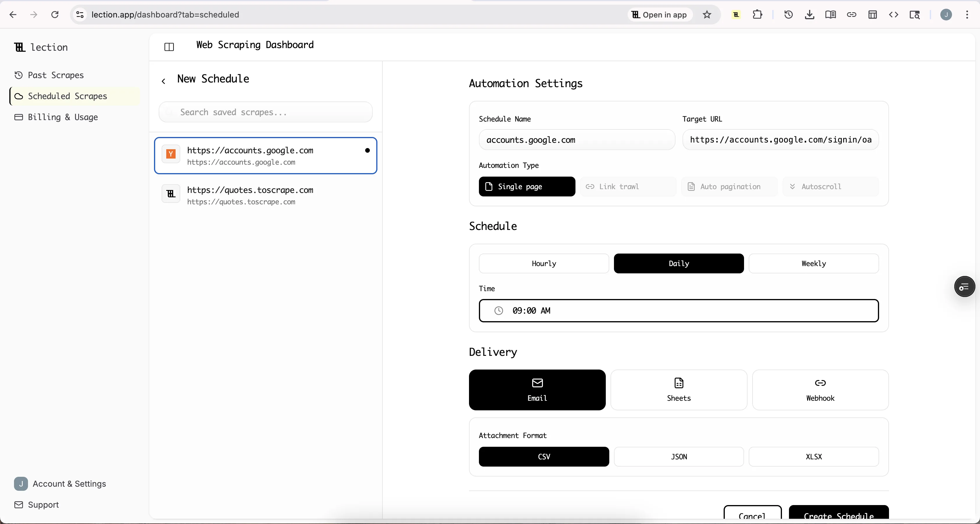Open the browser downloads icon
Image resolution: width=980 pixels, height=524 pixels.
[809, 15]
